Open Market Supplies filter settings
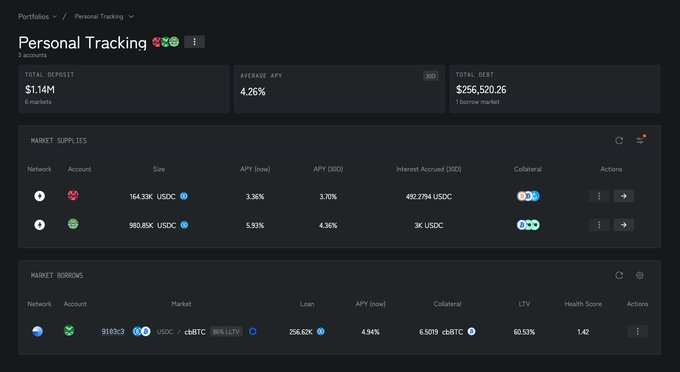 tap(640, 140)
